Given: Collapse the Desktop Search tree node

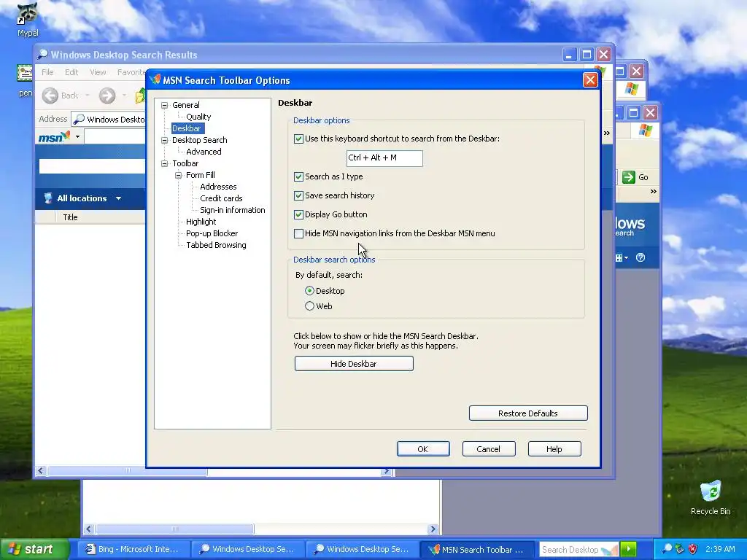Looking at the screenshot, I should [x=164, y=140].
